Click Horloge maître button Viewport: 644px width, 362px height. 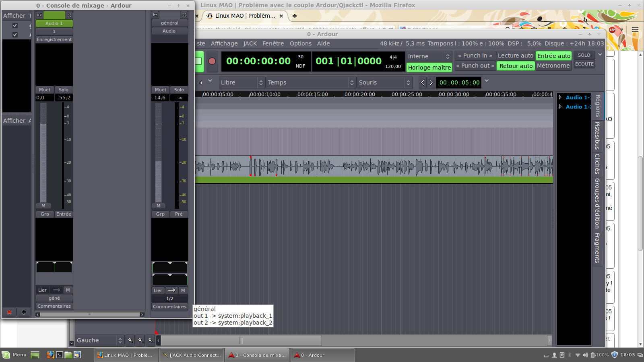click(429, 68)
